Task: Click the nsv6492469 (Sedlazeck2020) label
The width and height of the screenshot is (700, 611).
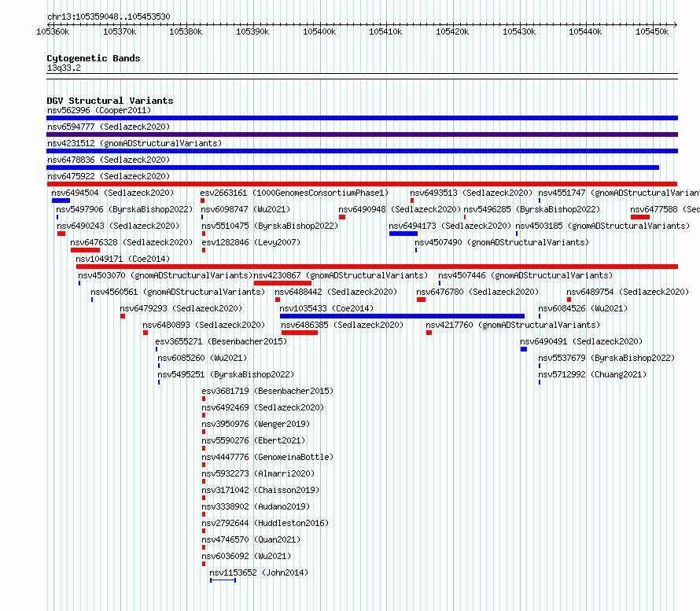Action: [263, 407]
